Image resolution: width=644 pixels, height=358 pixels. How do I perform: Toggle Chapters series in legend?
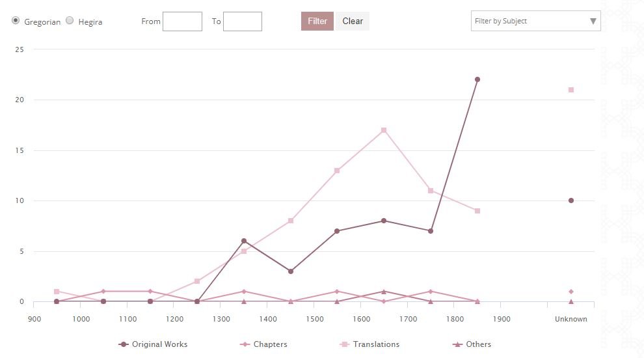(x=265, y=344)
